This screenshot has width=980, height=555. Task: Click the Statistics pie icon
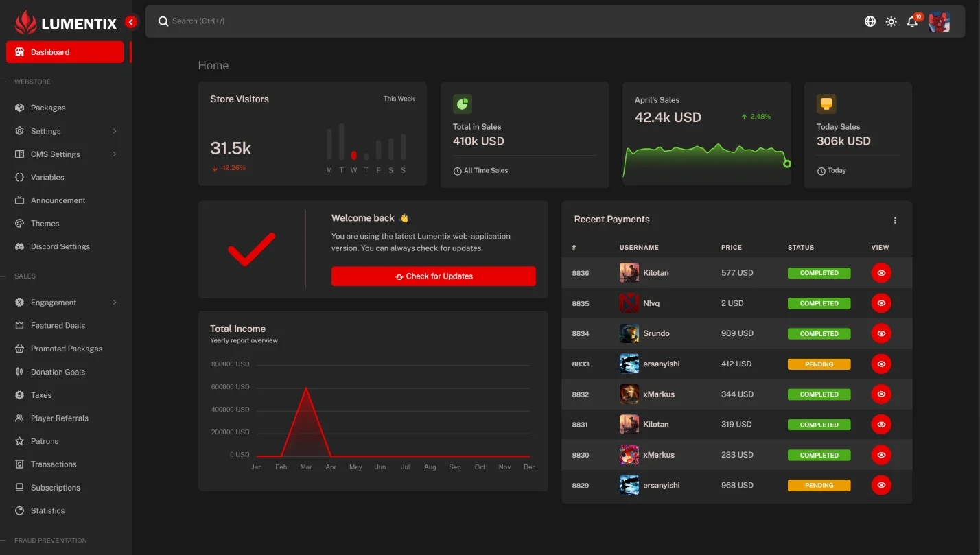pos(19,510)
